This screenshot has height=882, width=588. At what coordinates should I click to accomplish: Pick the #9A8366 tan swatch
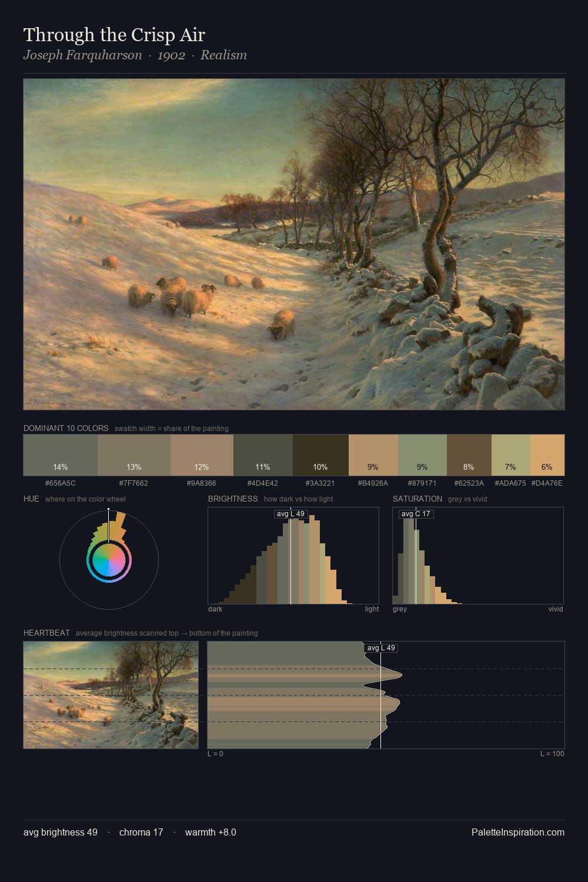pos(202,455)
